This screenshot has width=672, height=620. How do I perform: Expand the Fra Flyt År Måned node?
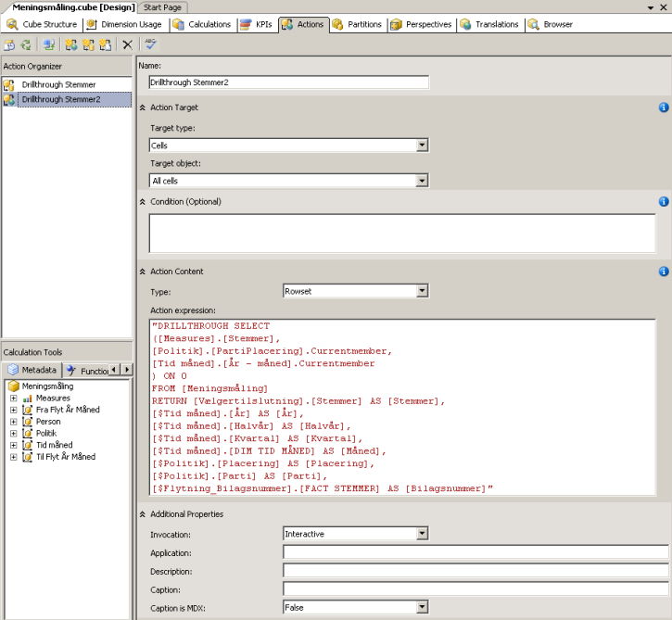point(14,410)
